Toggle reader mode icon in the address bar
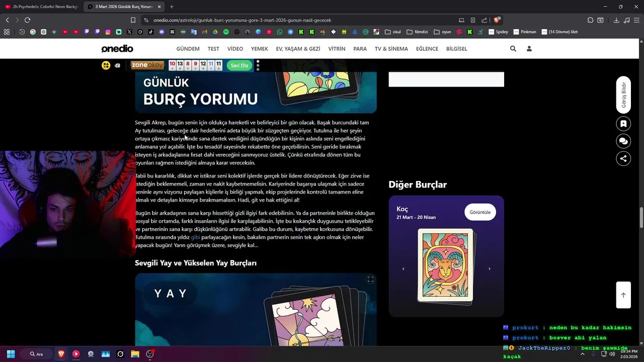644x362 pixels. click(473, 20)
